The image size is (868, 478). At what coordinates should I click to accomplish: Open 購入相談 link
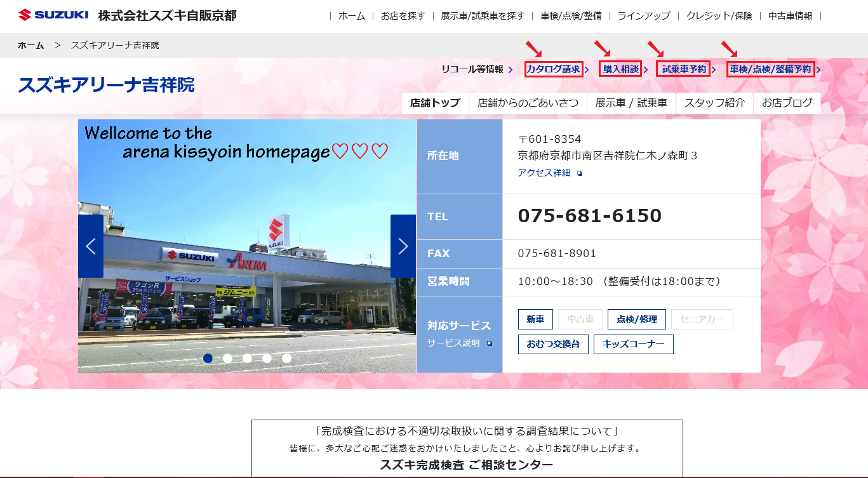[x=621, y=69]
